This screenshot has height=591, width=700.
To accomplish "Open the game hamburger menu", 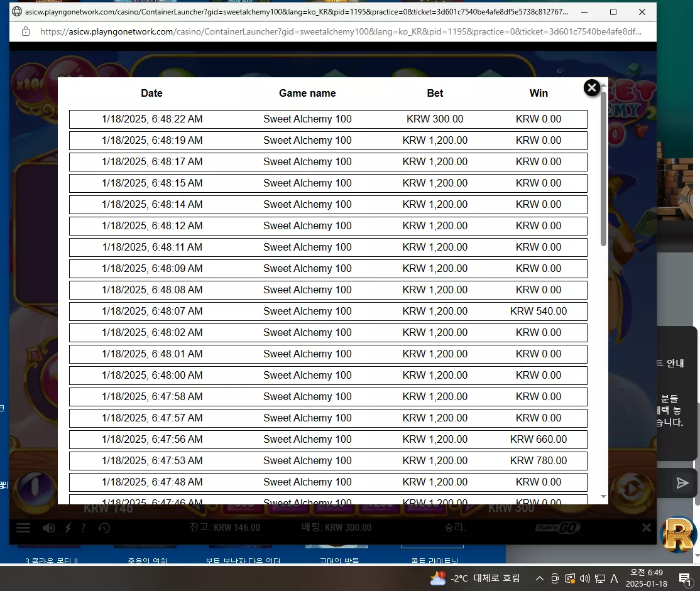I will pyautogui.click(x=23, y=528).
